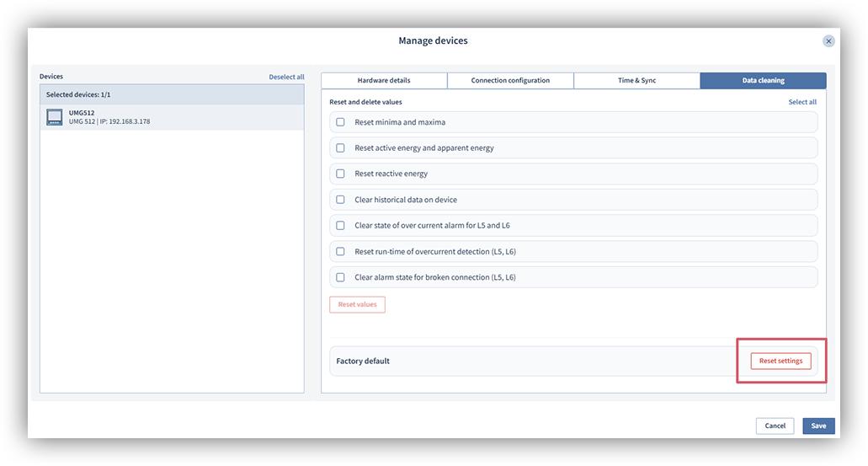Viewport: 868px width, 466px height.
Task: Check Reset run-time of overcurrent detection
Action: click(x=341, y=251)
